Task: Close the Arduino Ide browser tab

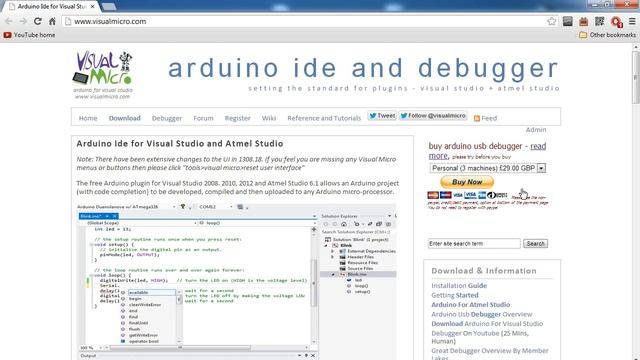Action: tap(93, 7)
